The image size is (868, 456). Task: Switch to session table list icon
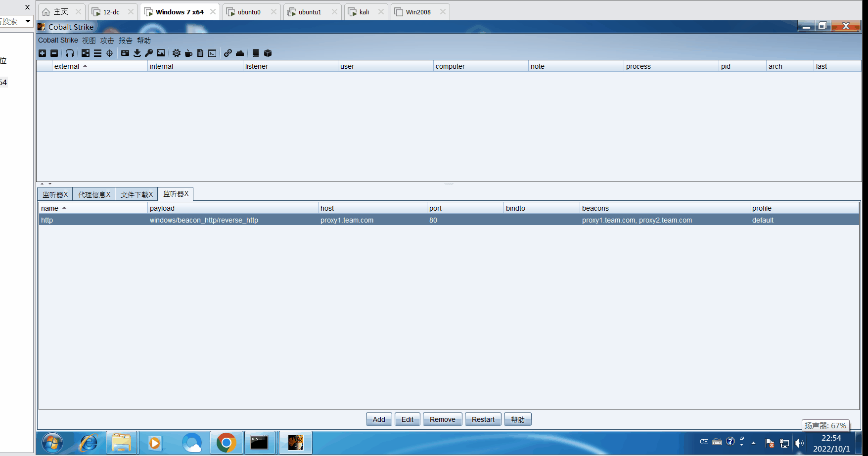point(97,53)
